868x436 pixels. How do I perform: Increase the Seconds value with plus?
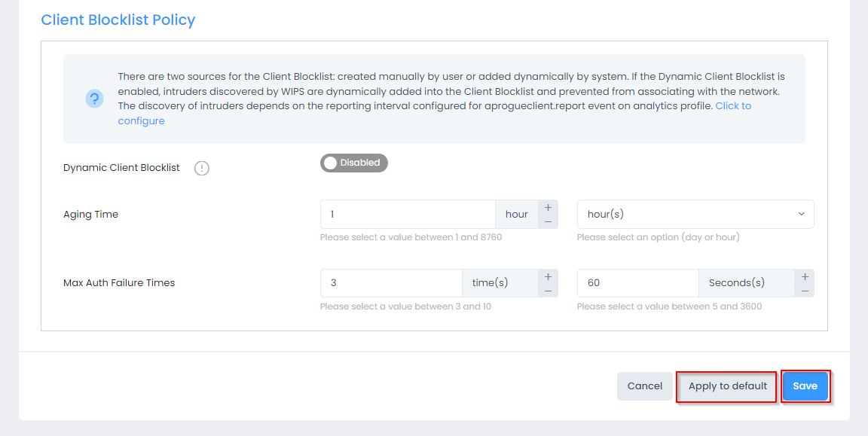tap(805, 276)
